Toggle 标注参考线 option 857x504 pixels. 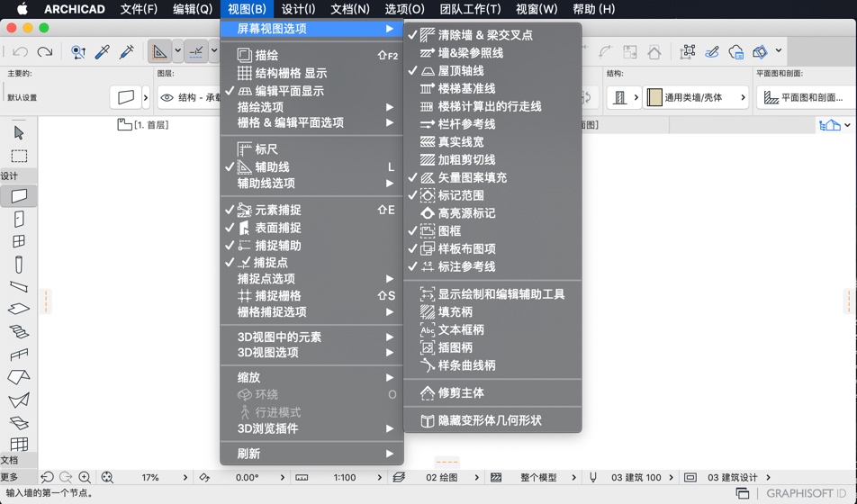tap(492, 266)
